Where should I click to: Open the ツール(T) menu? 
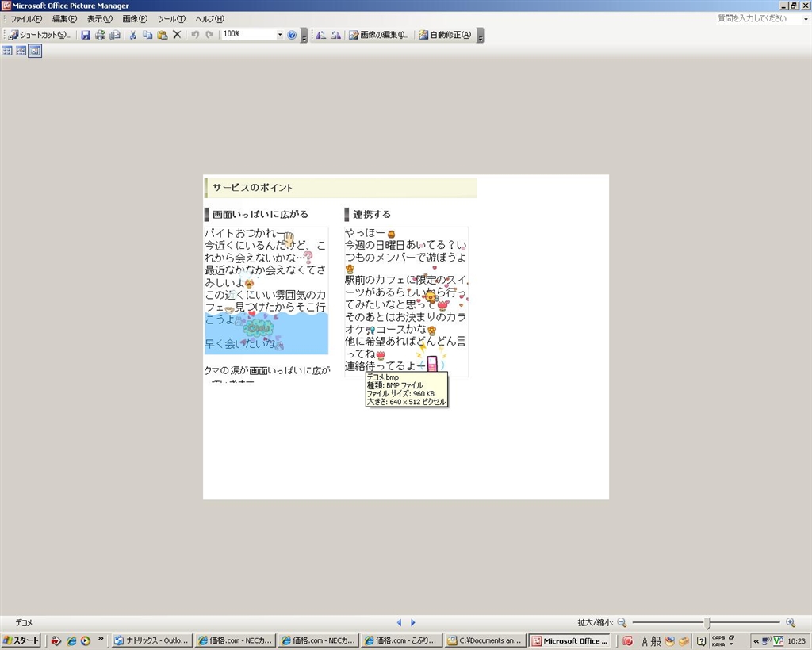[171, 19]
